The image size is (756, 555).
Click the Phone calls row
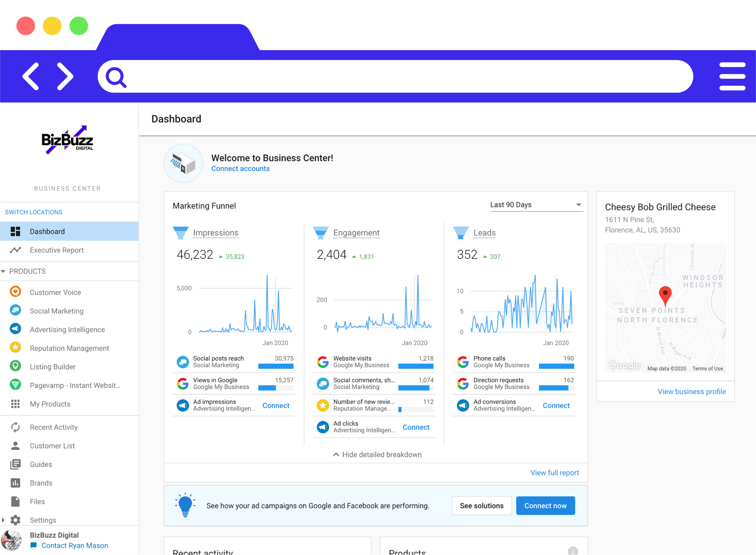pyautogui.click(x=514, y=362)
